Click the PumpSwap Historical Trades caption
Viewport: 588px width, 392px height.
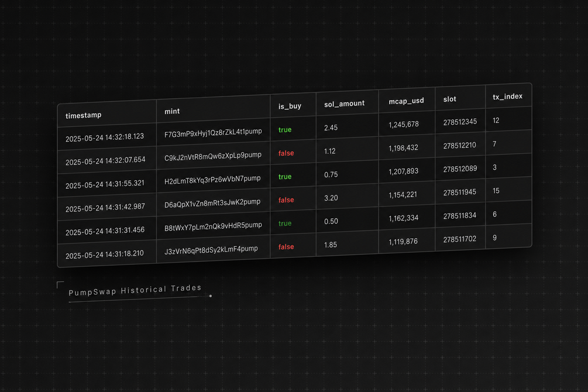point(135,290)
